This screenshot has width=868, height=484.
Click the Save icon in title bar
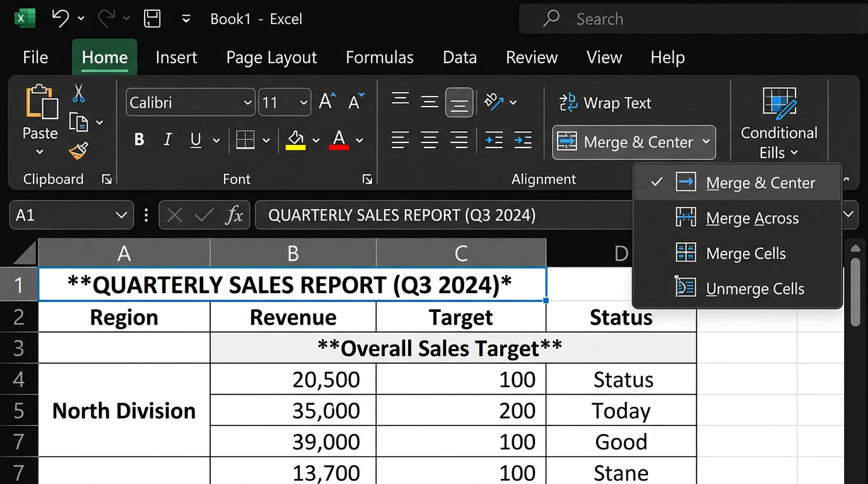click(152, 19)
